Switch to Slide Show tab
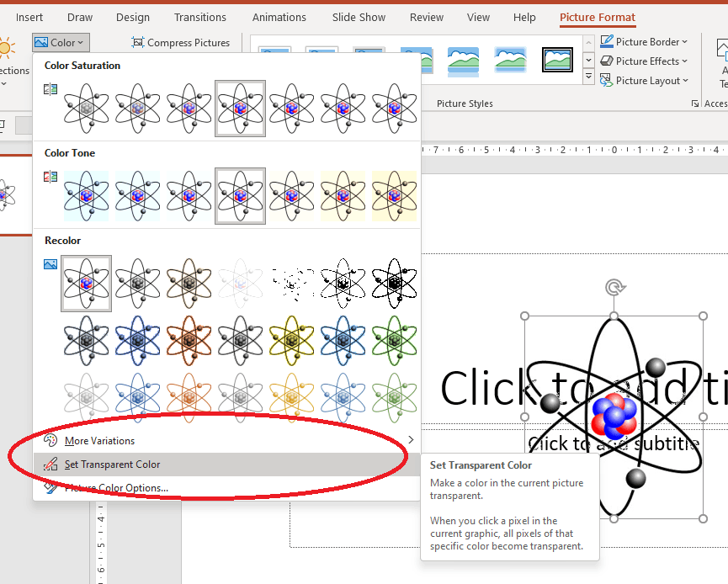The image size is (728, 584). [359, 17]
